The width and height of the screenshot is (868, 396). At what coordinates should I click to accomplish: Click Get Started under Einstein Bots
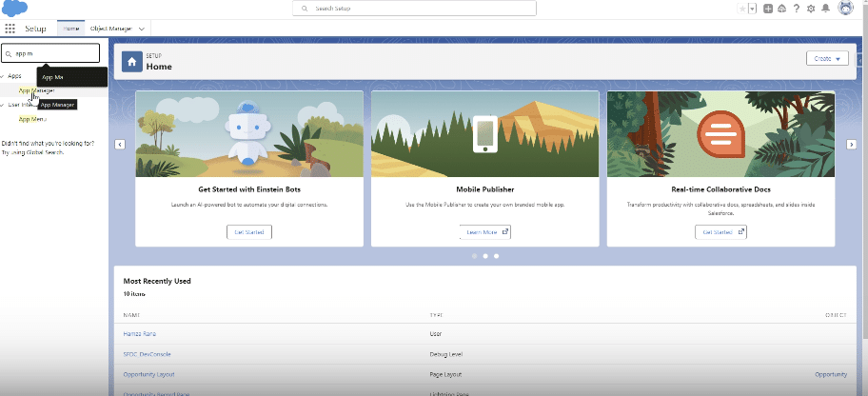point(249,232)
